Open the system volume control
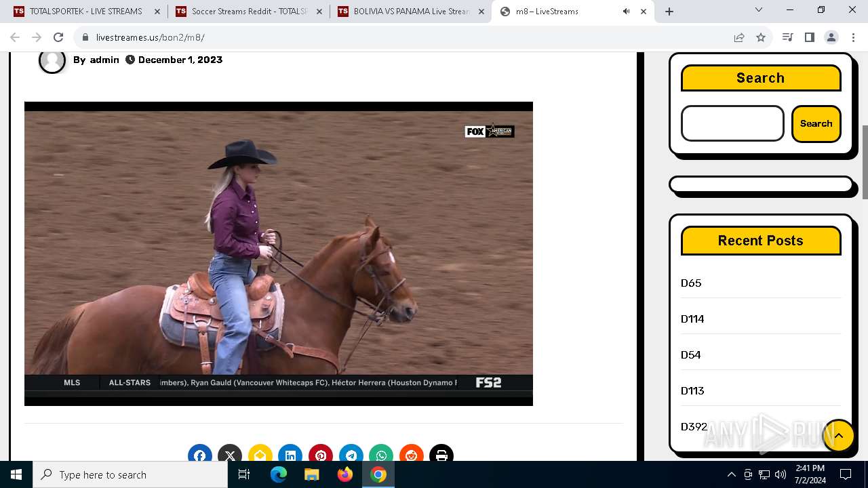Image resolution: width=868 pixels, height=488 pixels. tap(781, 474)
